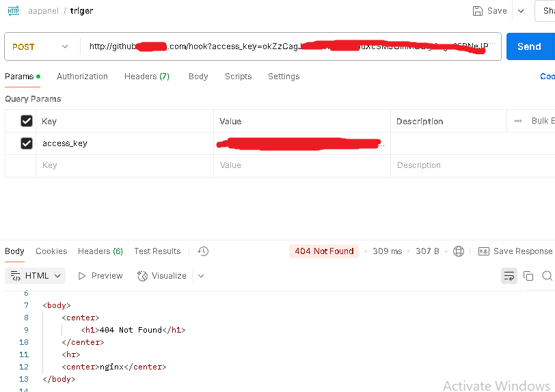
Task: Click the access_key key cell
Action: click(124, 143)
